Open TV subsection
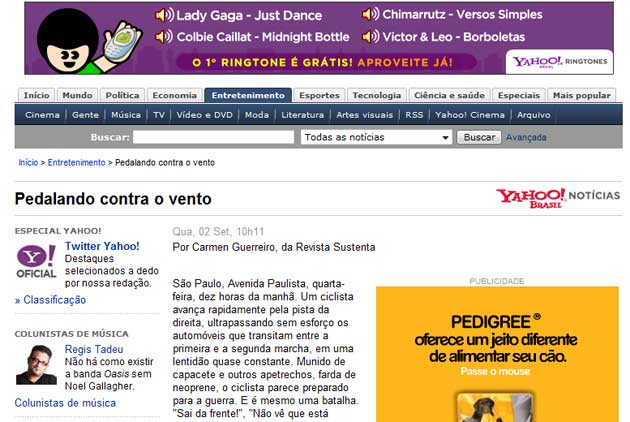Screen dimensions: 630x422 click(x=159, y=115)
